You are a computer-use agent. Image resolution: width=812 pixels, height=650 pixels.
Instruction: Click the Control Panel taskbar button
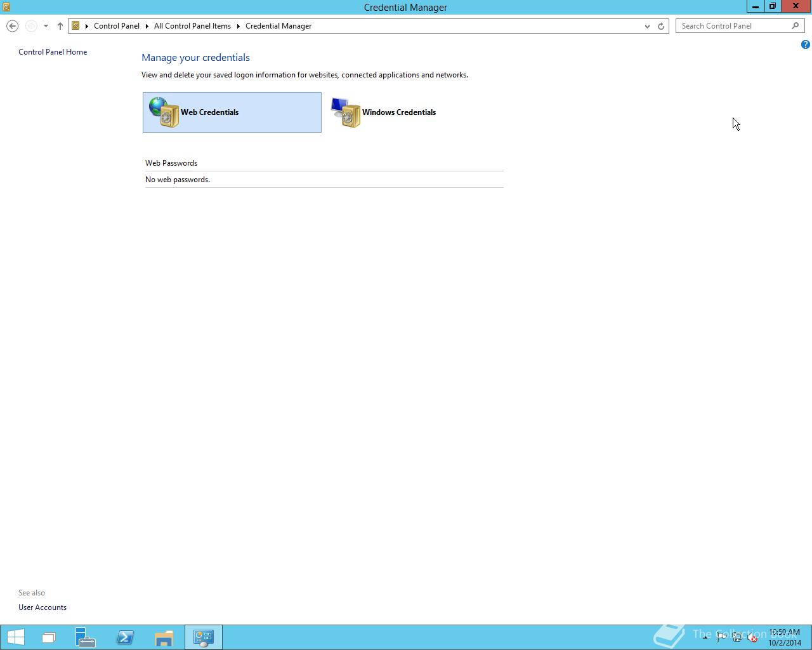pos(204,637)
